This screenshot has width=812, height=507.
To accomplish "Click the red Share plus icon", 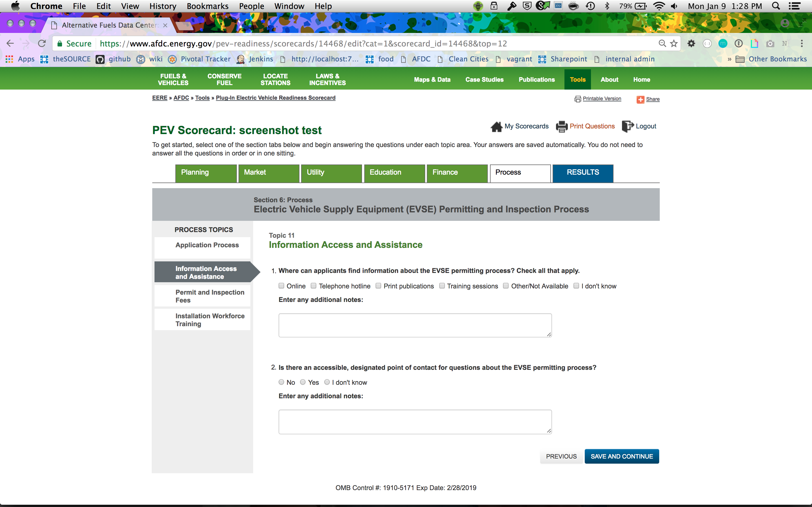I will 640,99.
